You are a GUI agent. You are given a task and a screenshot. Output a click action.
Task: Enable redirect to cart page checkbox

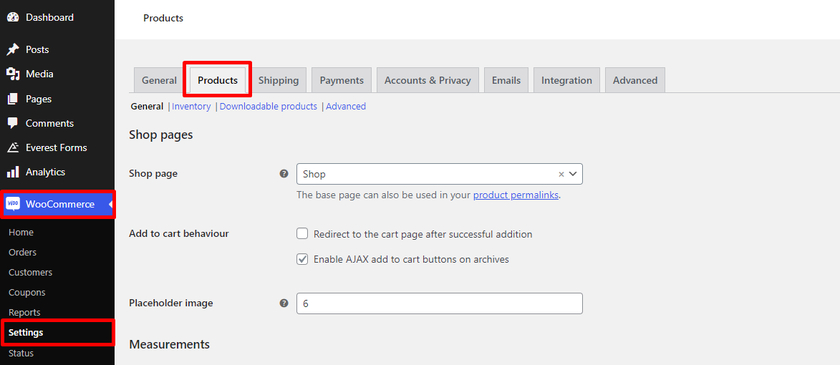(303, 234)
